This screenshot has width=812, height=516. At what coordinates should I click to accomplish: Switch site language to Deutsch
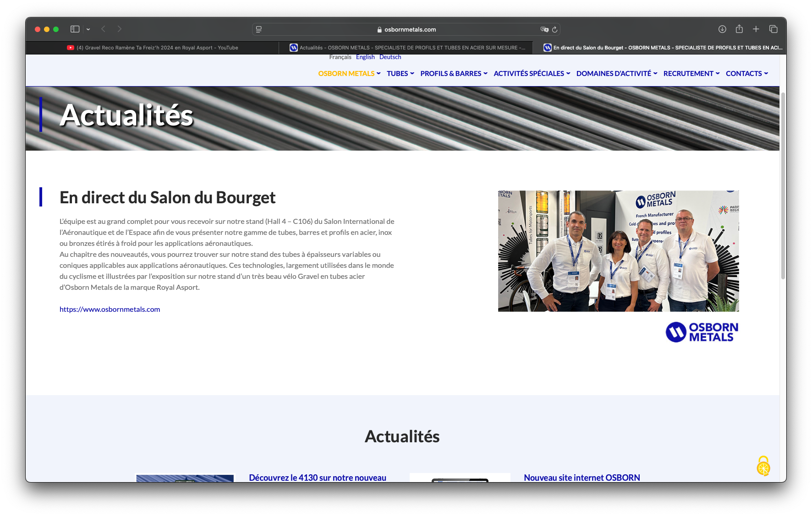click(x=390, y=57)
